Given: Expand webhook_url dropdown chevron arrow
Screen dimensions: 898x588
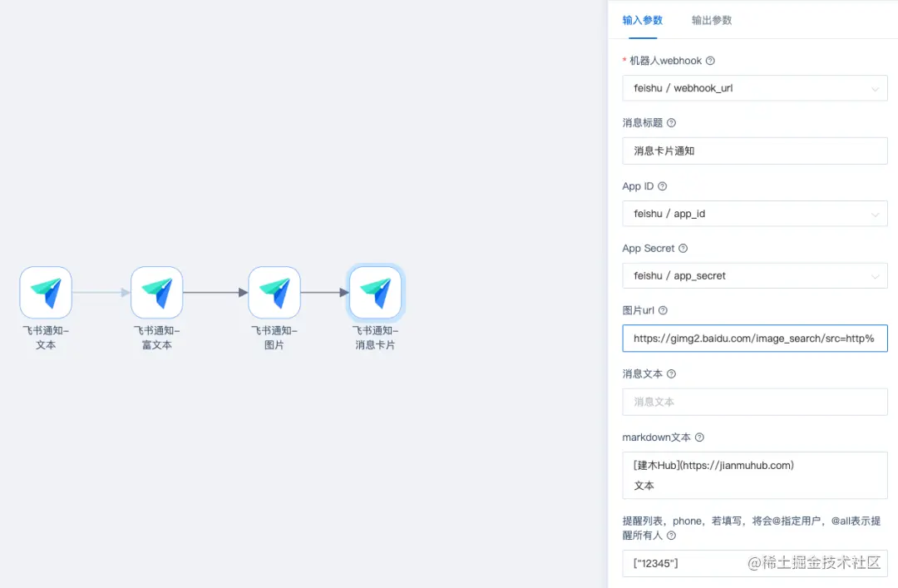Looking at the screenshot, I should tap(875, 89).
